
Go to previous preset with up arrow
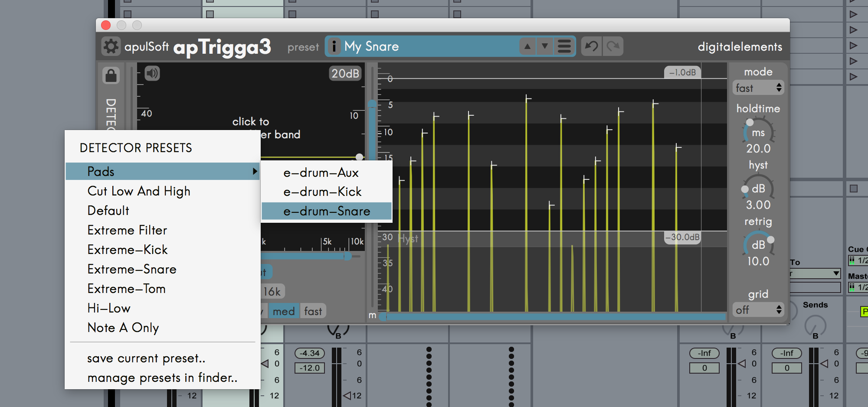coord(527,46)
